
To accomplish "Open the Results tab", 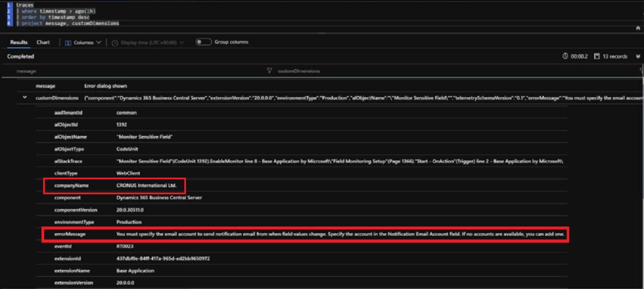I will pyautogui.click(x=19, y=42).
